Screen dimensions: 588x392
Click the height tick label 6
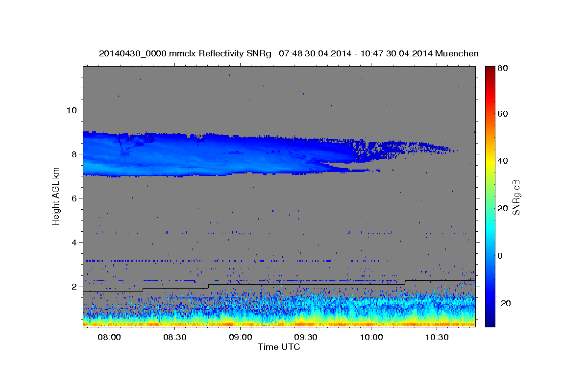[x=73, y=198]
